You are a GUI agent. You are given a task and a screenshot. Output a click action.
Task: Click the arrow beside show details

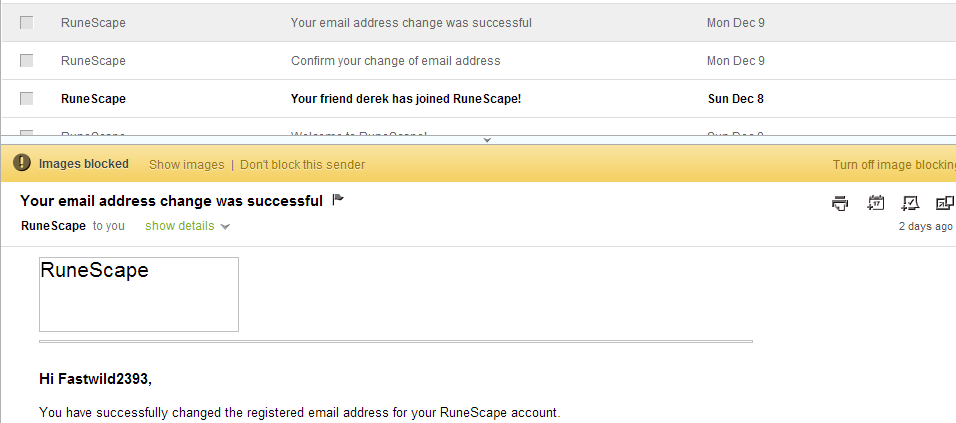(x=226, y=227)
